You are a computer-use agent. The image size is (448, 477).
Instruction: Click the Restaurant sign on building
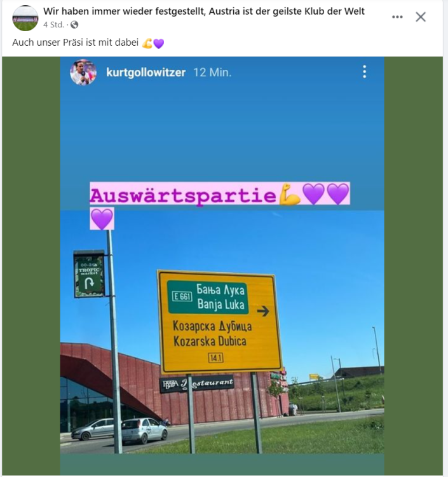click(x=196, y=384)
